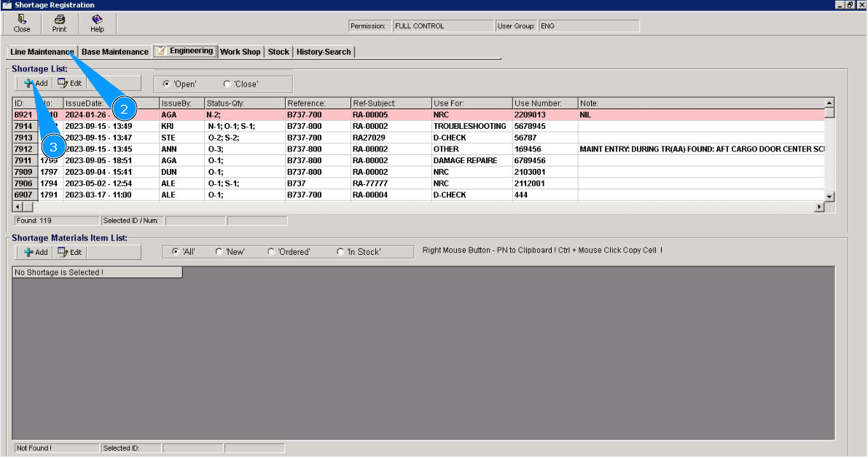The height and width of the screenshot is (458, 868).
Task: Click the horizontal scroll left arrow
Action: tap(17, 207)
